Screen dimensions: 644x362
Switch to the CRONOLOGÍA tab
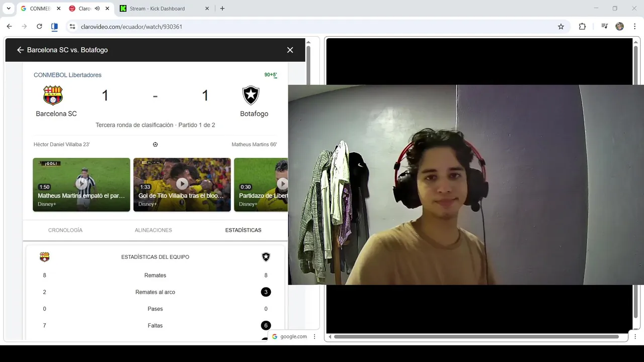(65, 230)
